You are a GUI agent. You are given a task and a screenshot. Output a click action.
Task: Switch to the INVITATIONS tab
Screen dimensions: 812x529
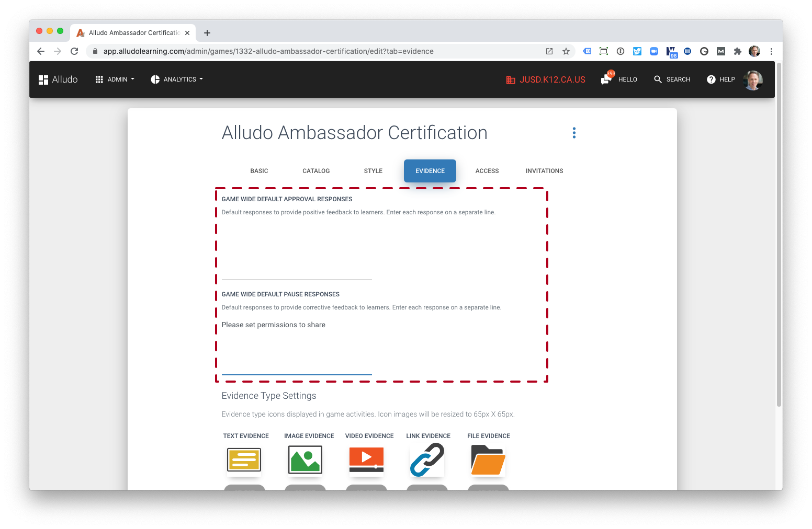coord(544,171)
